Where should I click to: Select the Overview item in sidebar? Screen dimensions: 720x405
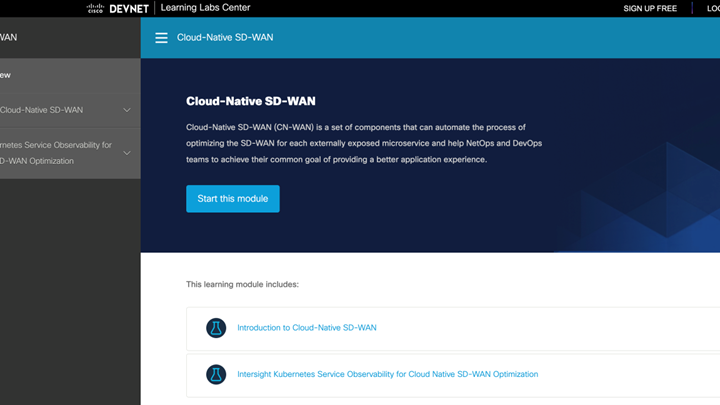click(x=6, y=75)
